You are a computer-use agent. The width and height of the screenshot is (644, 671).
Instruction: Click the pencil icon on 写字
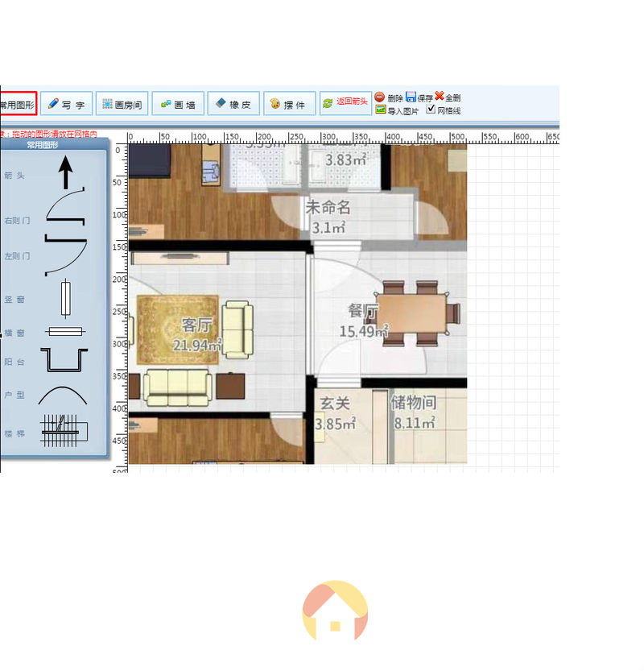[x=53, y=103]
